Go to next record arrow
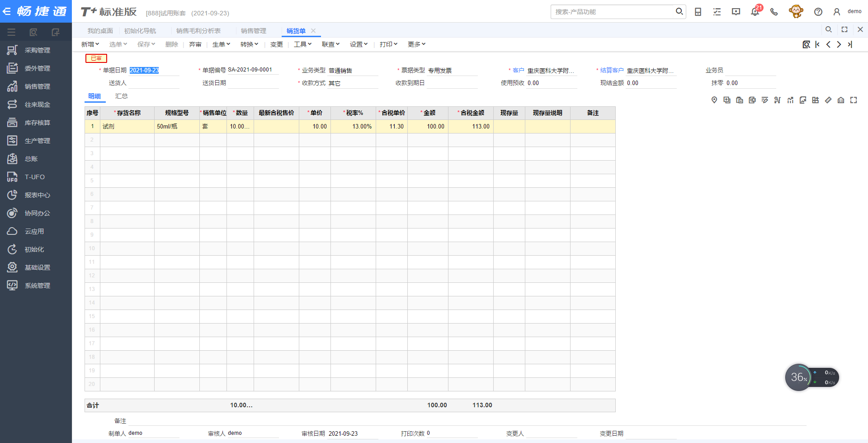 (x=839, y=44)
